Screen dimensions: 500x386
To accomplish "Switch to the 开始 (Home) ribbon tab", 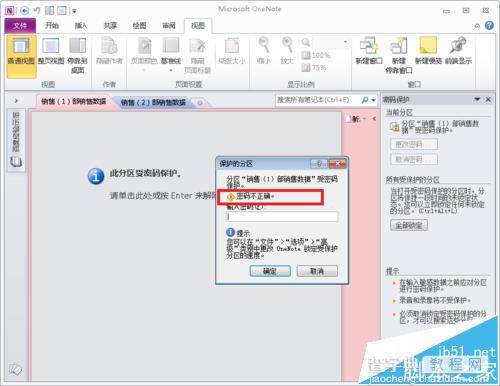I will (x=52, y=26).
